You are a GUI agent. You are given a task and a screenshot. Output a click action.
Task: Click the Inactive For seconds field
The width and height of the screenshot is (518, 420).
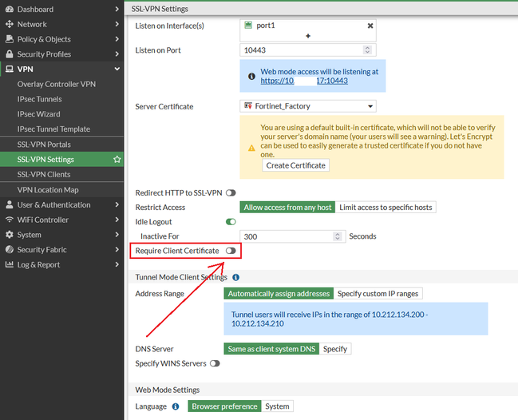(292, 236)
